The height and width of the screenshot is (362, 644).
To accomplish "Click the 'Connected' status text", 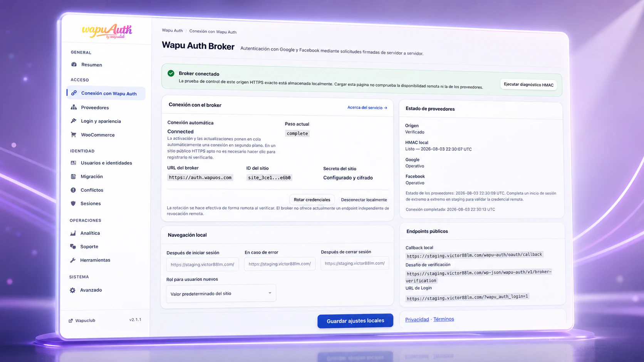I will tap(180, 131).
